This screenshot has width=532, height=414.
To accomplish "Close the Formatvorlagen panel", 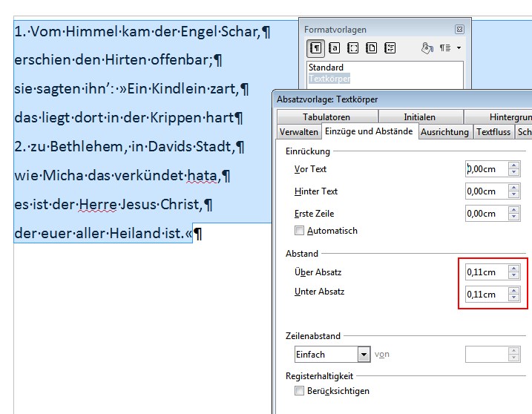I will [459, 30].
